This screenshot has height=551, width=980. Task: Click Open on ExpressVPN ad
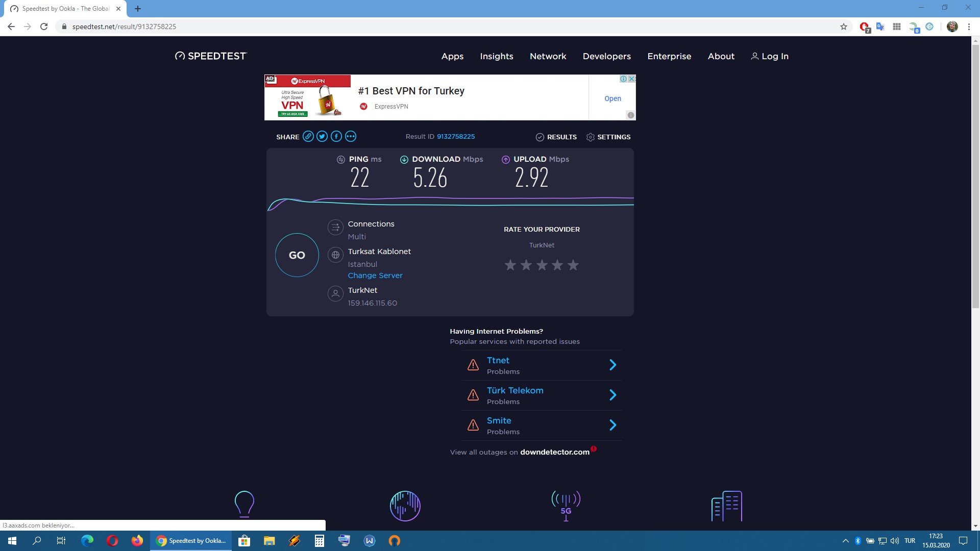pos(612,98)
